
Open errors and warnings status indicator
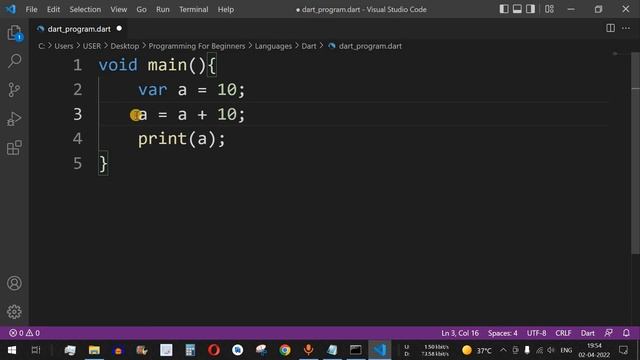coord(24,333)
